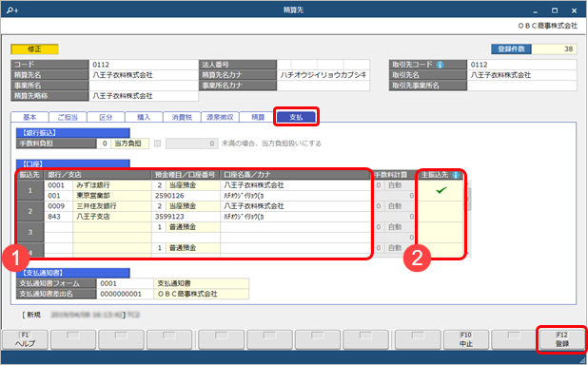
Task: Click the 取引先コード field 0112
Action: pos(521,65)
